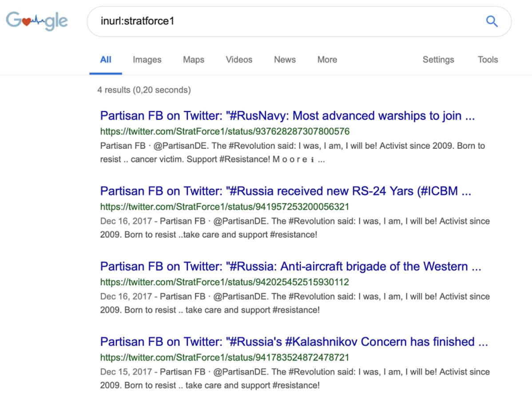Switch to the Images tab

(x=147, y=60)
